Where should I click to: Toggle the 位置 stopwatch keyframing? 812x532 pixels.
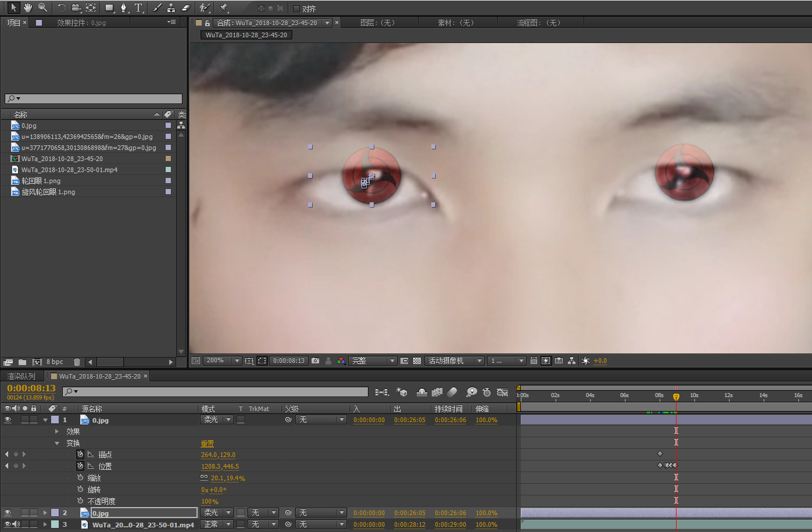tap(80, 466)
